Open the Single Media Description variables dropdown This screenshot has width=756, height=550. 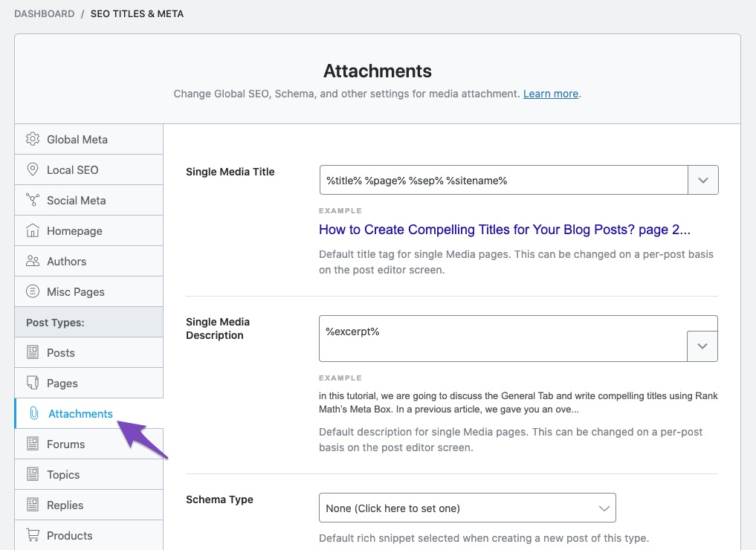click(x=703, y=345)
